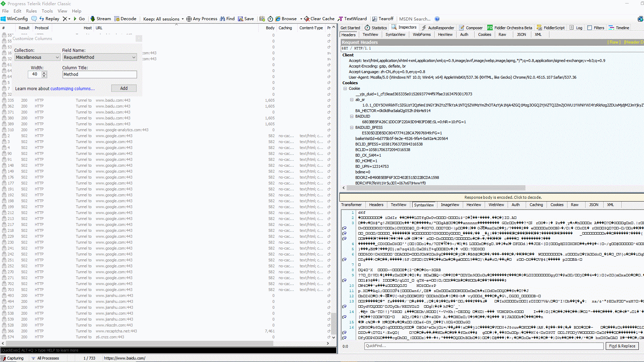Click the Any Process target picker
The height and width of the screenshot is (362, 644).
click(x=202, y=19)
